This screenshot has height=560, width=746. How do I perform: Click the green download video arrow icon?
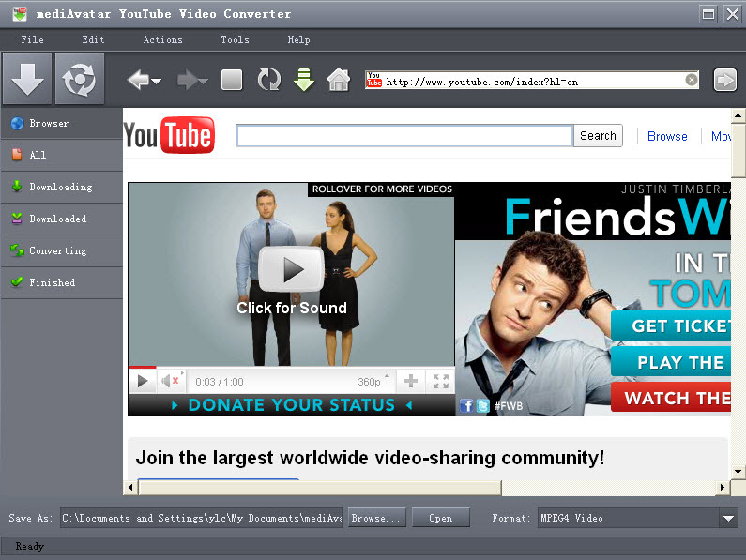303,81
